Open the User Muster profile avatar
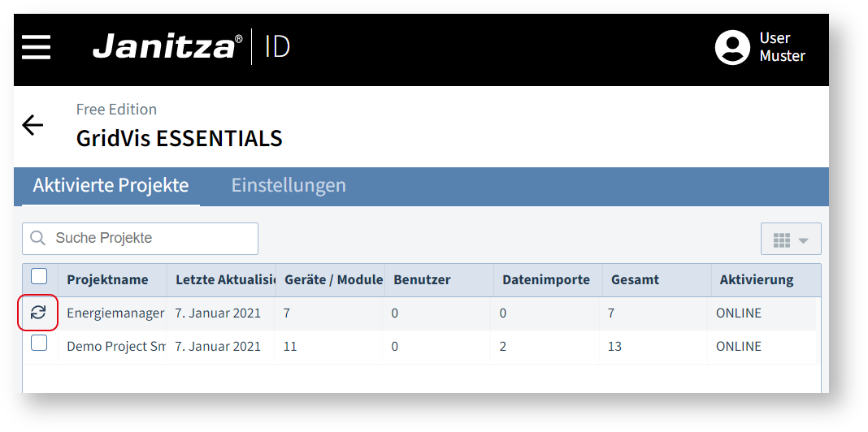This screenshot has height=432, width=868. [732, 48]
